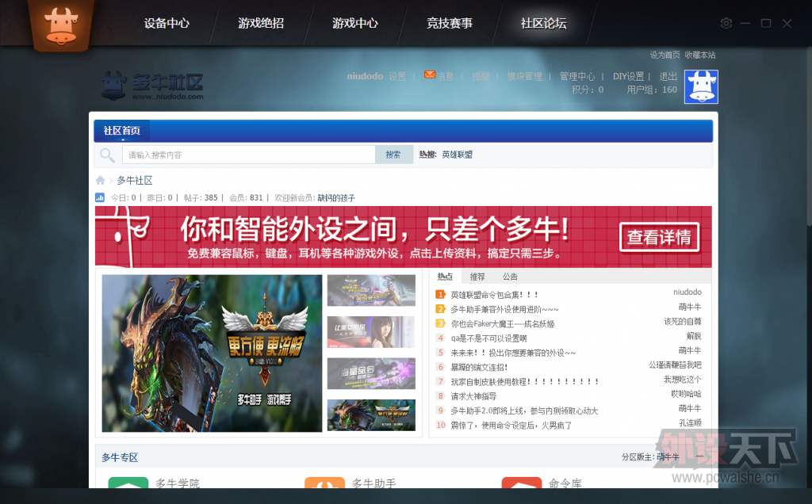
Task: Select the 社区论坛 tab
Action: (544, 23)
